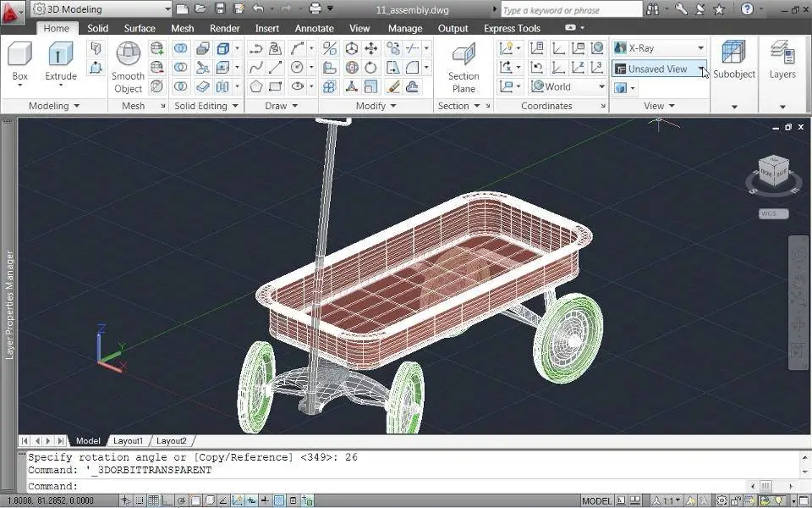Viewport: 812px width, 508px height.
Task: Open the Layers panel button
Action: [x=782, y=55]
